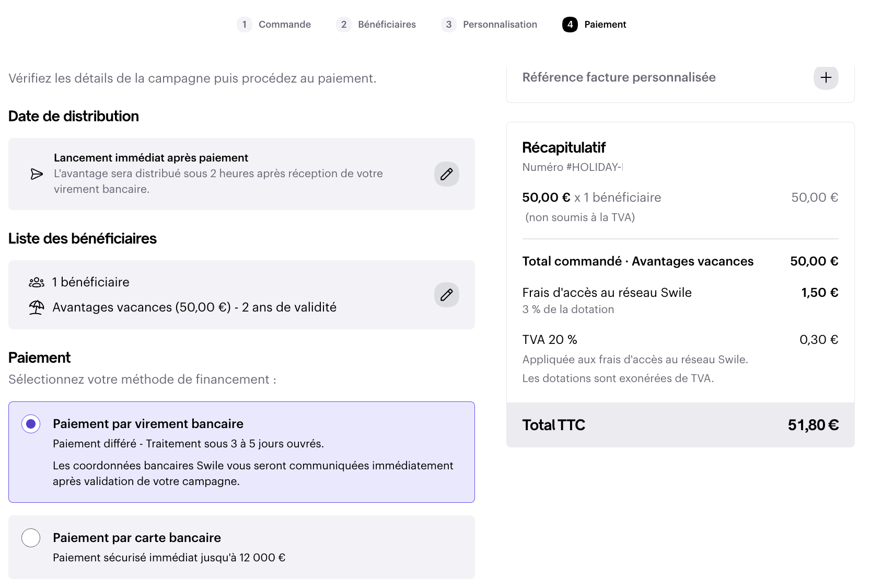Viewport: 870px width, 588px height.
Task: Click Avantages vacances (50,00 €) validity text
Action: coord(194,307)
